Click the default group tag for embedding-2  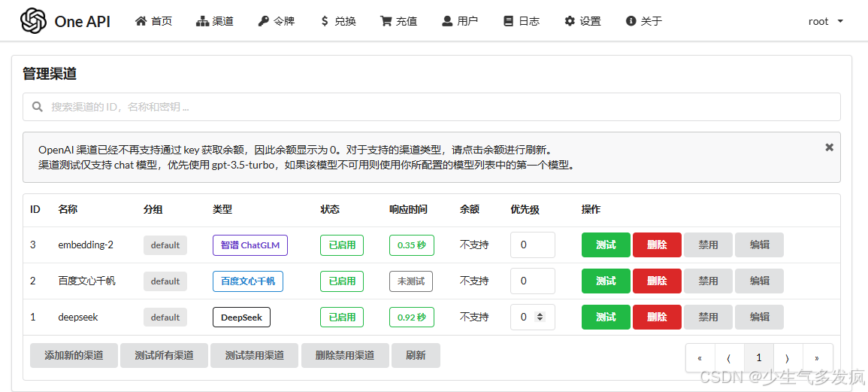tap(165, 245)
